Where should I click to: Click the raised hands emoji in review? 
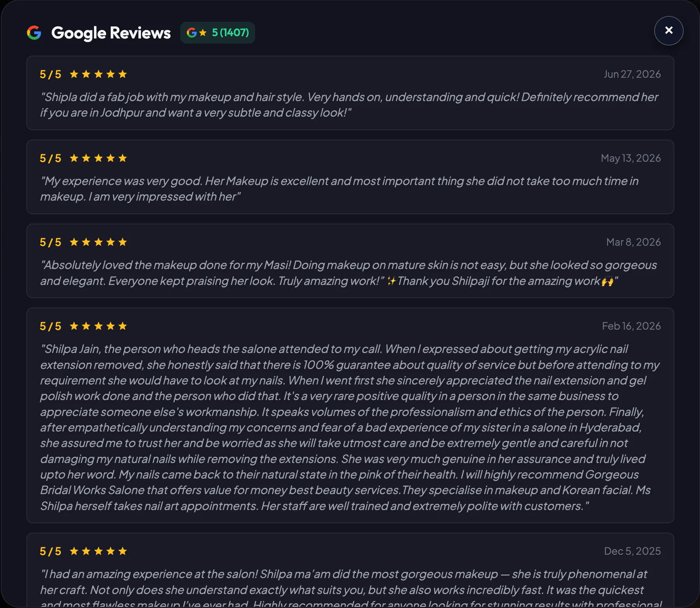click(608, 281)
